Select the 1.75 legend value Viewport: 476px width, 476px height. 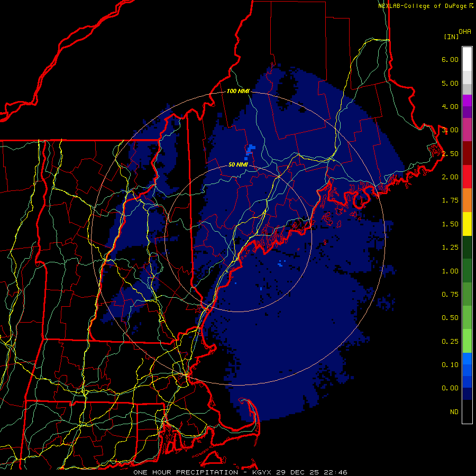tap(450, 200)
